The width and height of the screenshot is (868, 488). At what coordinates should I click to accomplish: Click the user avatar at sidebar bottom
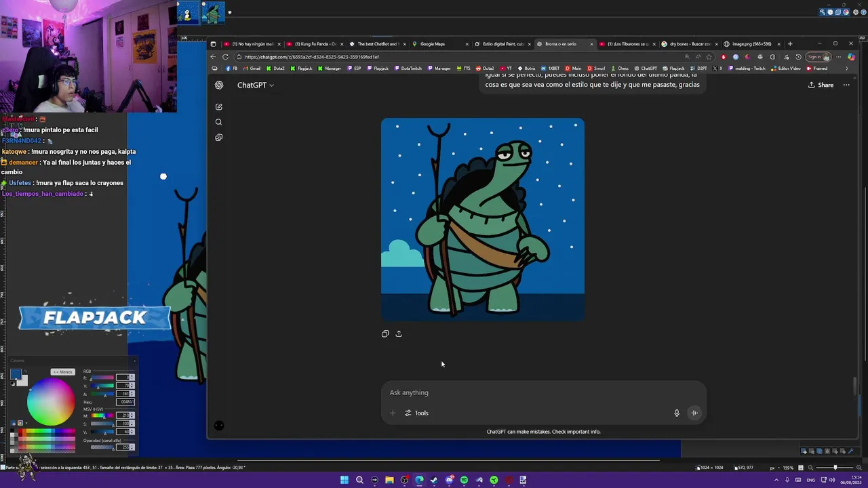[x=218, y=426]
